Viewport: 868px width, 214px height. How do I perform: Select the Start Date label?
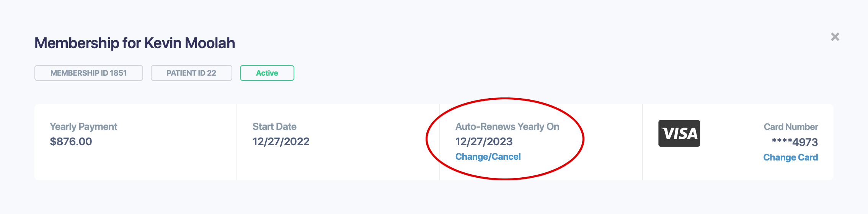pos(274,127)
